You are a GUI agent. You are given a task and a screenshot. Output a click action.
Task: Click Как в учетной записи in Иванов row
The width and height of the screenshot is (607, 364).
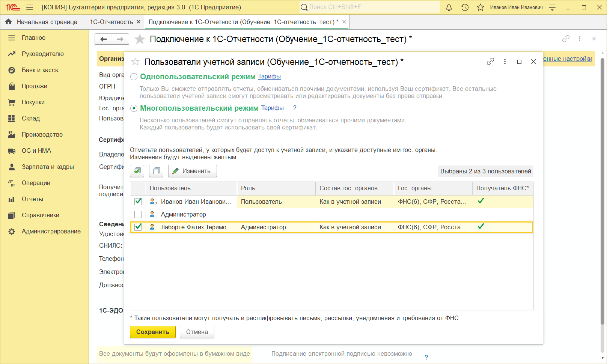tap(355, 202)
